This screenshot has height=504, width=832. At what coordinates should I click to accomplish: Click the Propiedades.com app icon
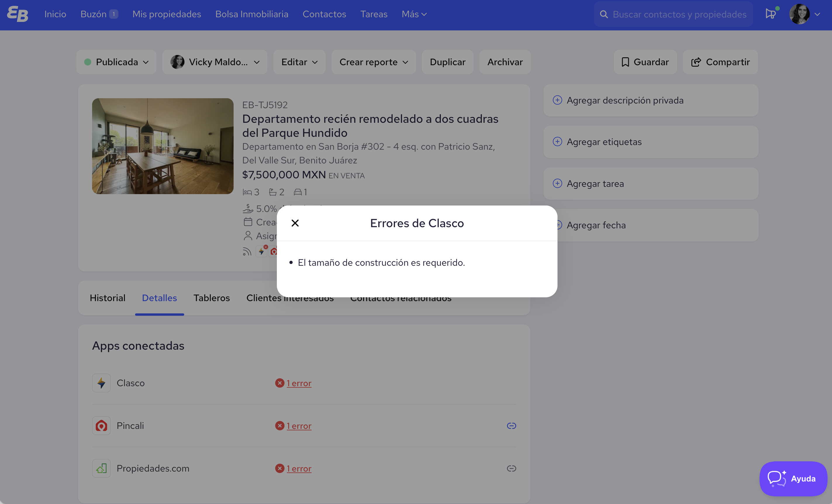[x=101, y=468]
